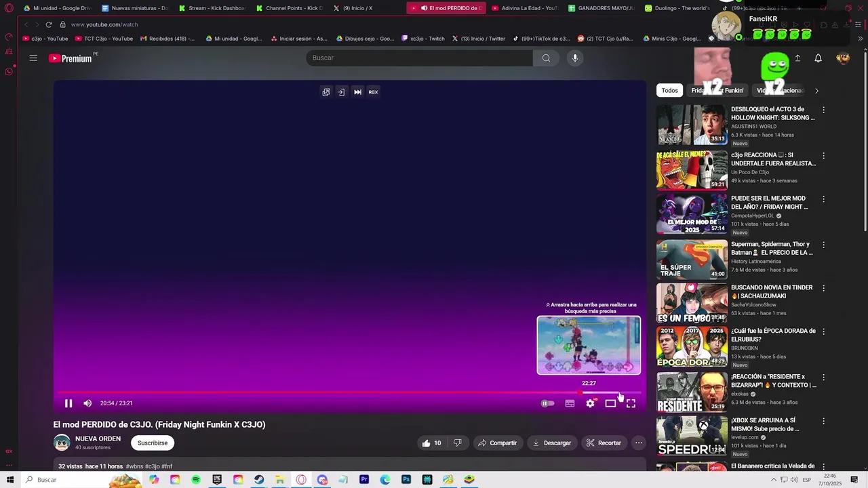The image size is (868, 488).
Task: Click the magnifier search button
Action: 546,58
